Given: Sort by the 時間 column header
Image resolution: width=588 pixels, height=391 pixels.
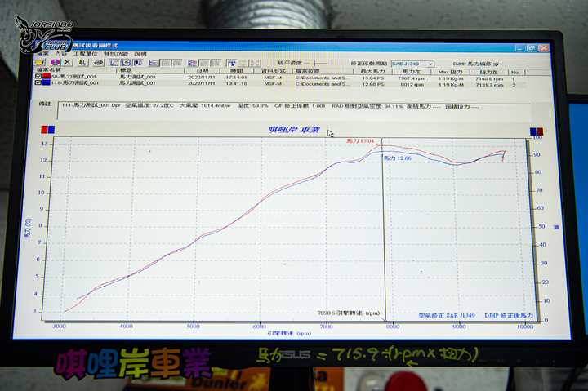Looking at the screenshot, I should coord(237,70).
